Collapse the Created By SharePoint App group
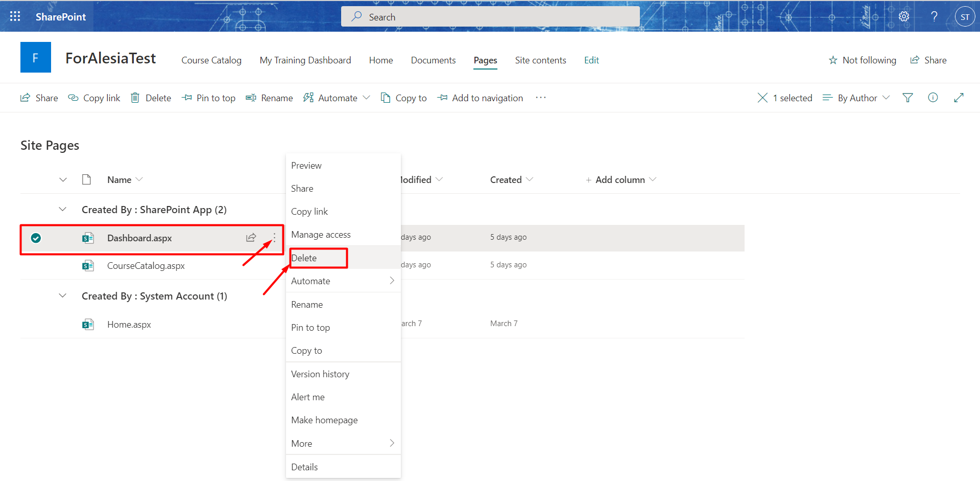Viewport: 980px width, 481px height. (62, 210)
